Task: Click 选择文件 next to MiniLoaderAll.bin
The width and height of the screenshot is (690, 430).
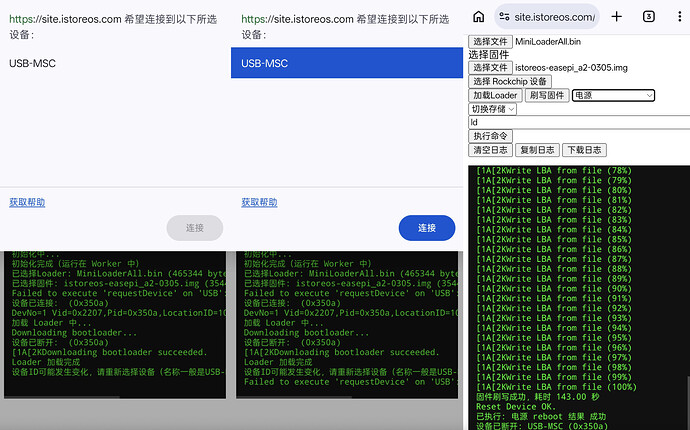Action: [491, 41]
